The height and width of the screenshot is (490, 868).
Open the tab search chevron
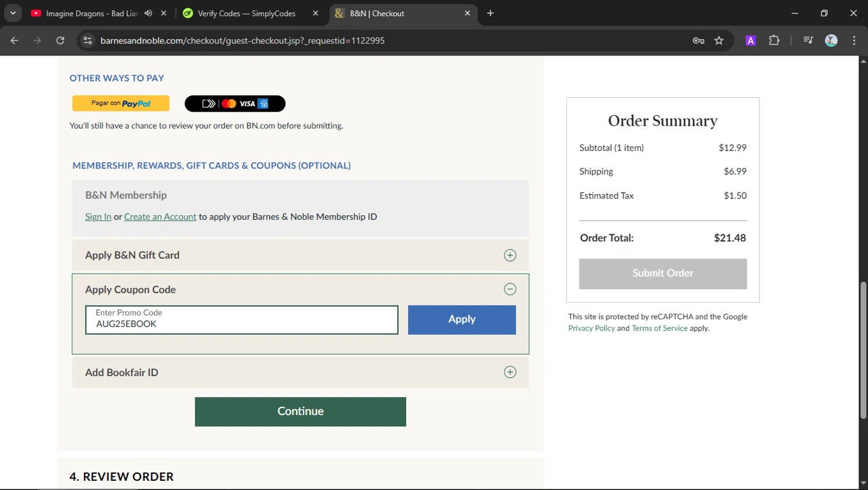coord(13,13)
